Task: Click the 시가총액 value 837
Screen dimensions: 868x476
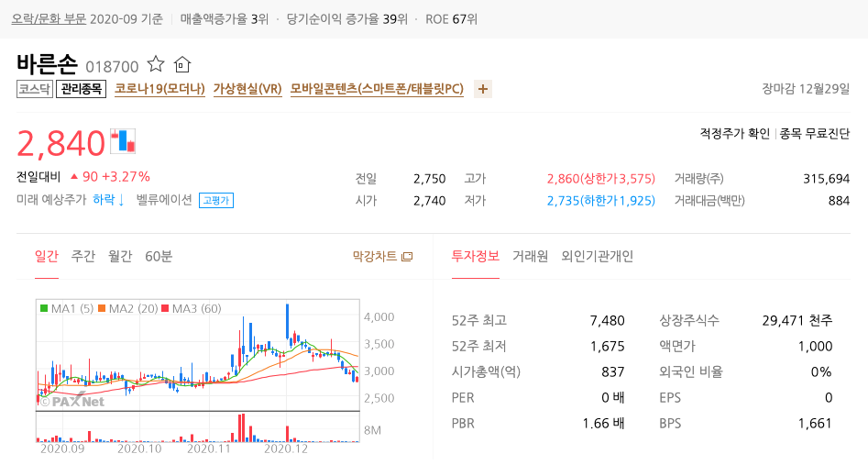Action: pos(613,371)
